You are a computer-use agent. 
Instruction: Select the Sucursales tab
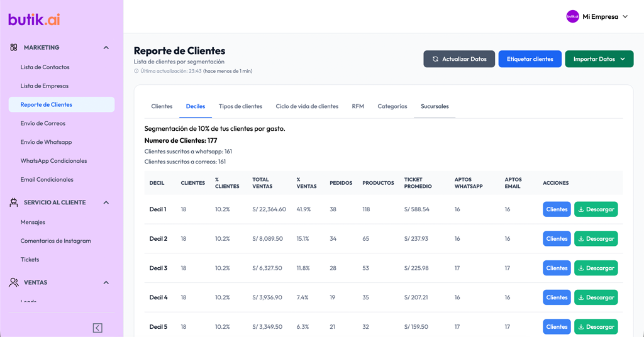pyautogui.click(x=435, y=106)
